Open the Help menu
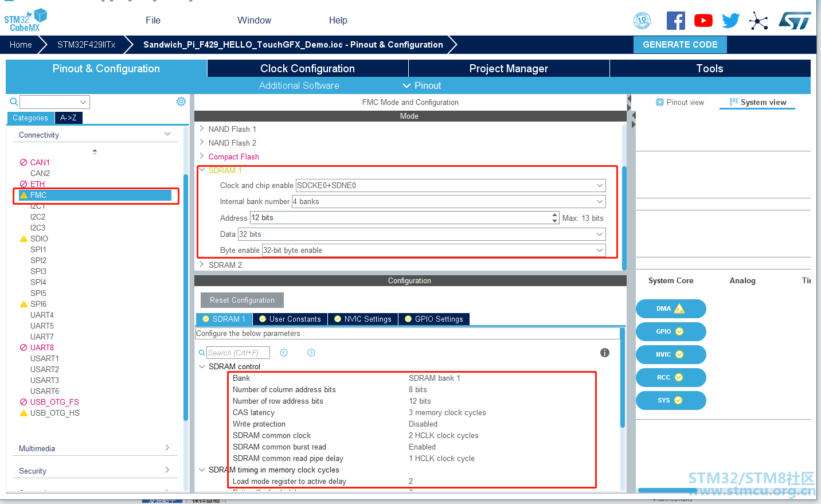Image resolution: width=821 pixels, height=504 pixels. [x=338, y=20]
